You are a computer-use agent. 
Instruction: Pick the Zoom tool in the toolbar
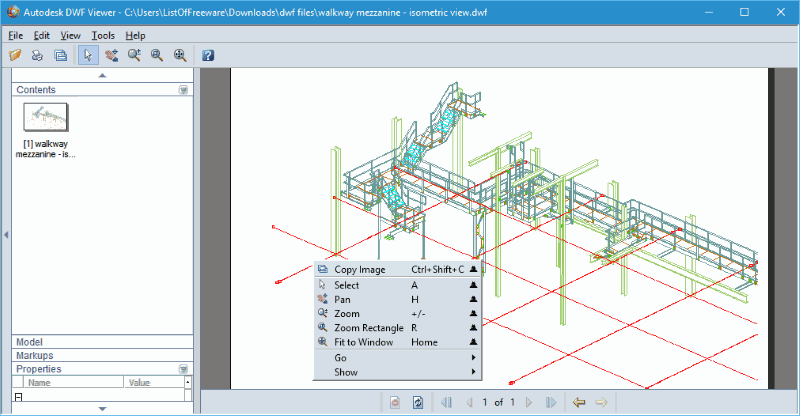point(134,55)
